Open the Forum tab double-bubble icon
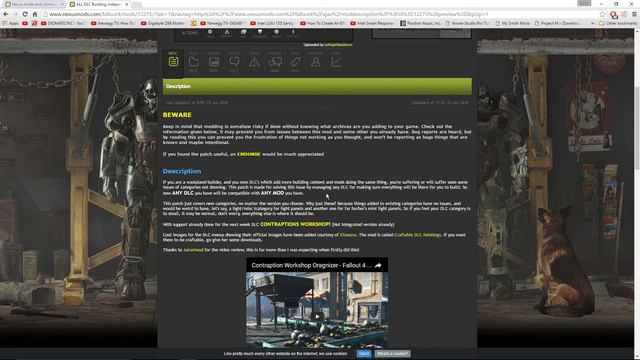Image resolution: width=640 pixels, height=360 pixels. pyautogui.click(x=275, y=62)
